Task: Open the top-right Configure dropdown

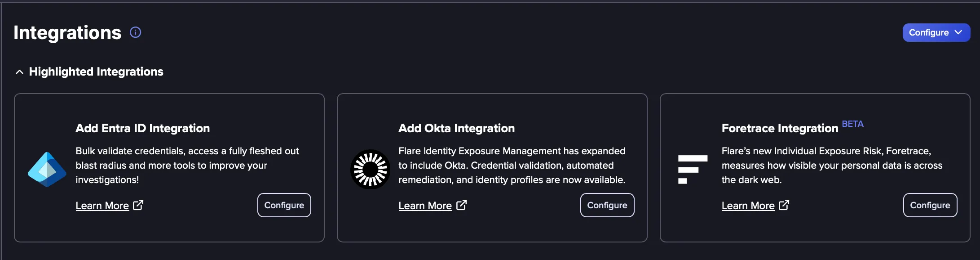Action: click(936, 32)
